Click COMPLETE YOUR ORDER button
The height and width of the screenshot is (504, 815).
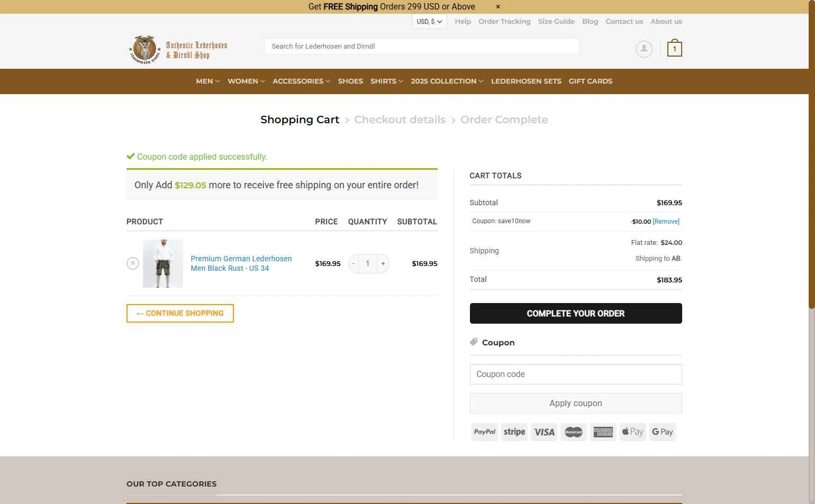[x=576, y=314]
